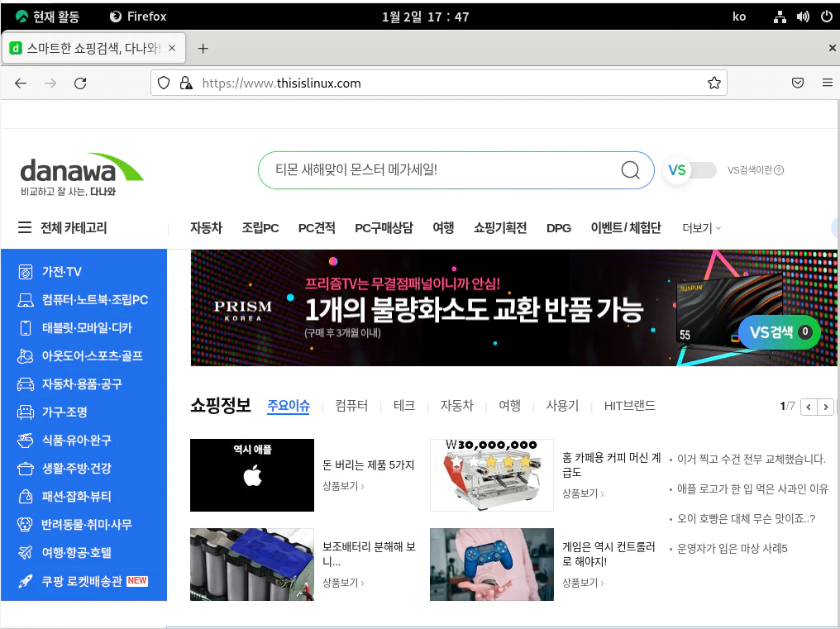Open the 자동차 top menu
This screenshot has height=629, width=840.
(206, 227)
